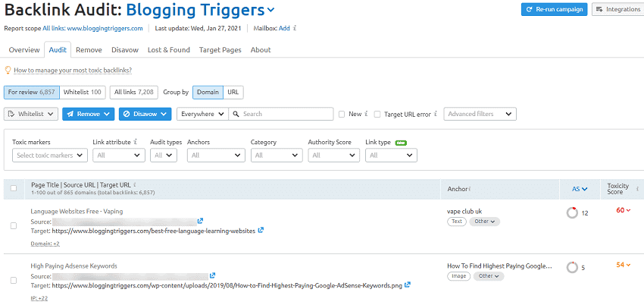Click info icon by Toxicity Score header
The height and width of the screenshot is (305, 644).
(637, 187)
